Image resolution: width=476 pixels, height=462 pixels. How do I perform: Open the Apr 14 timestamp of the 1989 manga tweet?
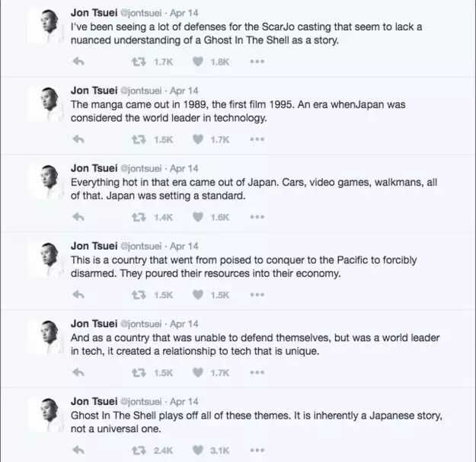point(184,90)
